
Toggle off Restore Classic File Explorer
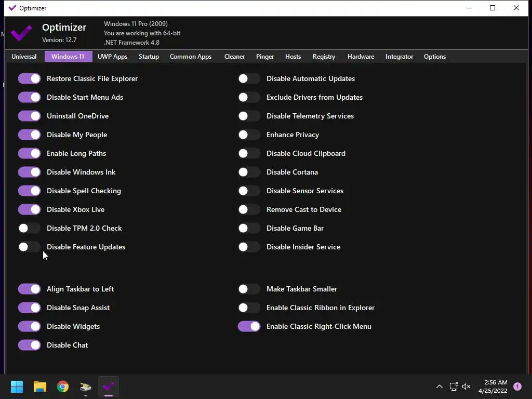pos(29,78)
